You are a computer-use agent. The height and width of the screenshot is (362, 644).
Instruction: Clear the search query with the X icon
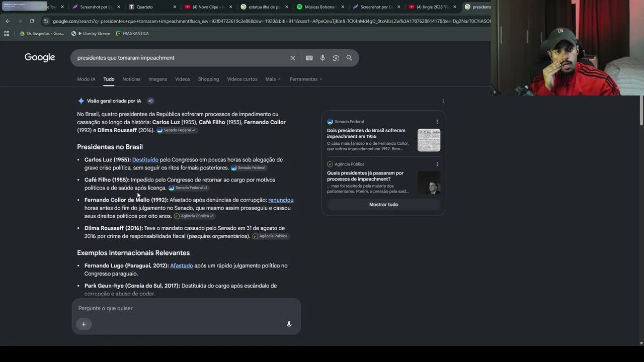click(x=293, y=58)
